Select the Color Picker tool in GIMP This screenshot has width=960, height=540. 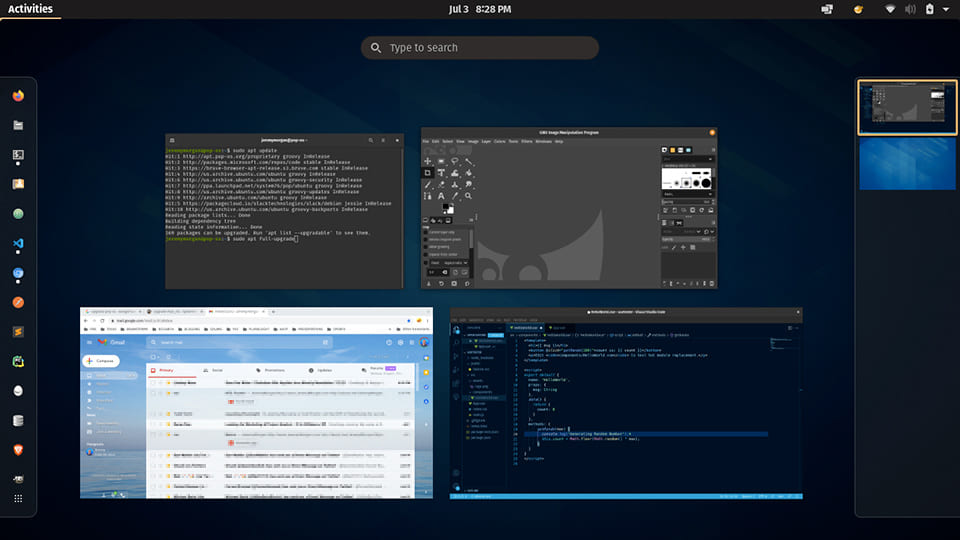[455, 196]
